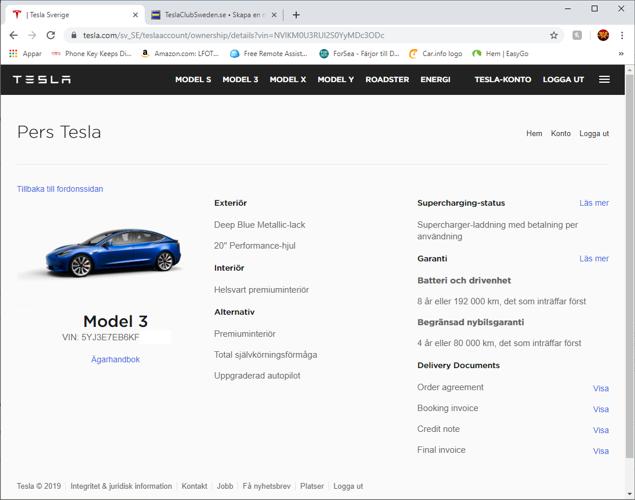
Task: Click Logga ut in the footer
Action: tap(348, 486)
